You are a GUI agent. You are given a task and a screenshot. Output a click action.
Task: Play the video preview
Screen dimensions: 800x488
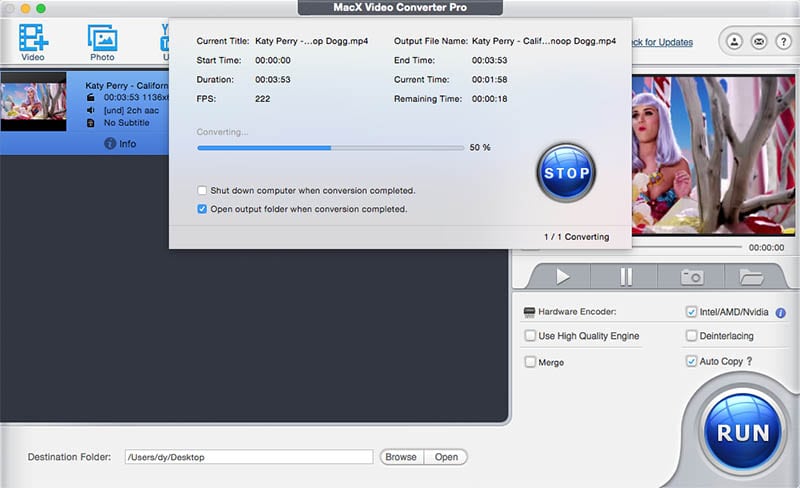click(x=562, y=277)
